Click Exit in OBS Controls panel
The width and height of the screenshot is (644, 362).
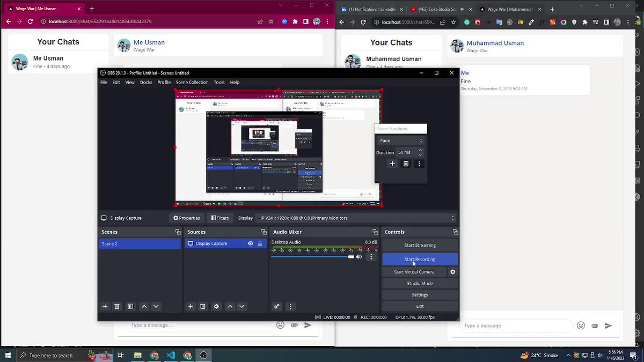pyautogui.click(x=420, y=306)
